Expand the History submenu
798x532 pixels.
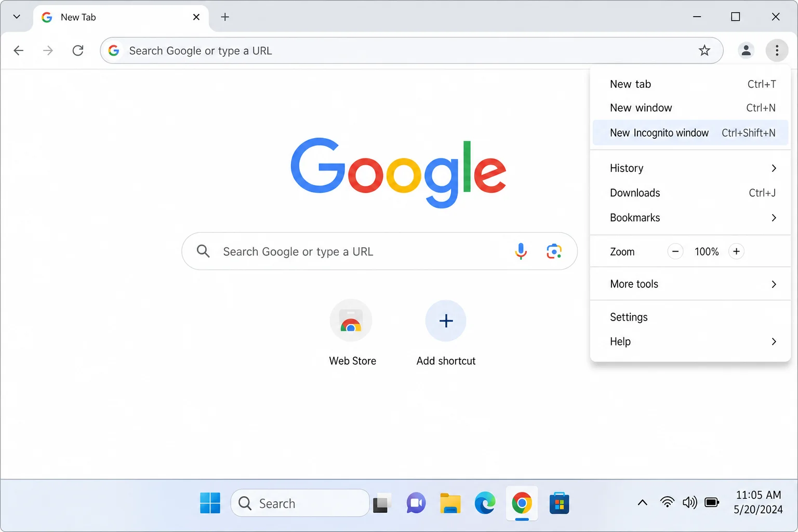690,168
